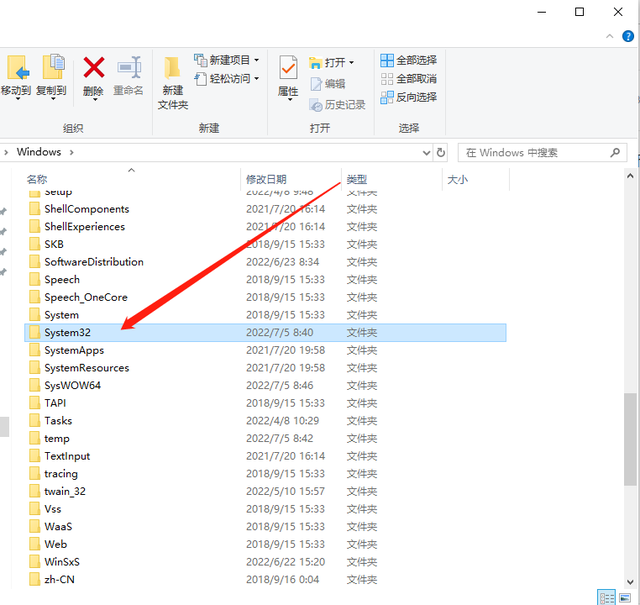
Task: Click the zh-CN folder icon
Action: point(34,579)
